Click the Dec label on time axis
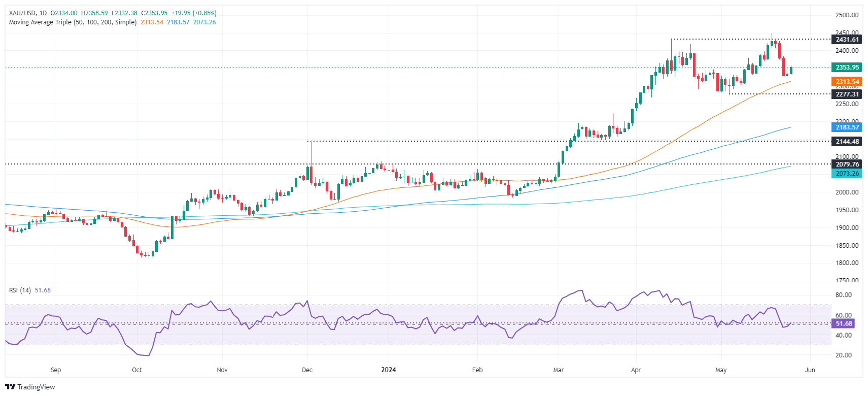Screen dimensions: 868x396 307,370
